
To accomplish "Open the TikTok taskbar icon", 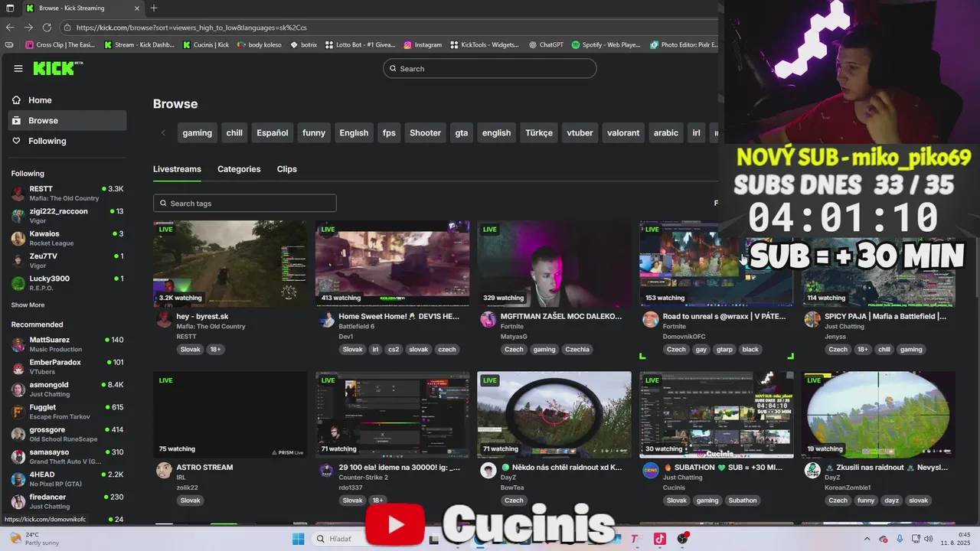I will point(659,539).
